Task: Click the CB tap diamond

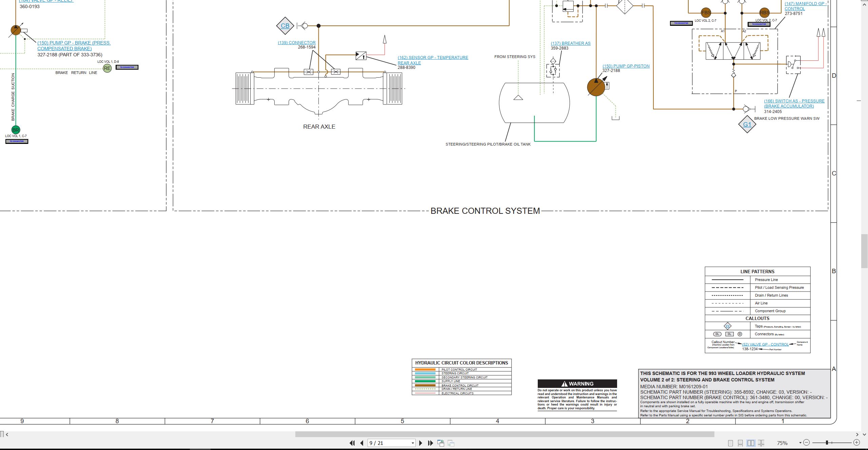Action: tap(285, 26)
